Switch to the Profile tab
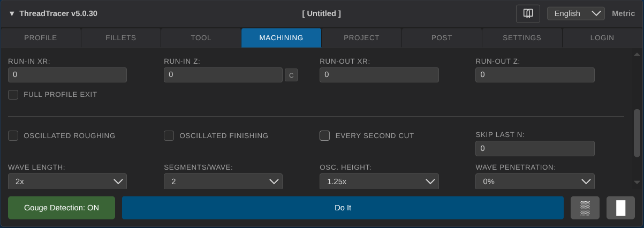This screenshot has width=644, height=228. click(x=41, y=38)
